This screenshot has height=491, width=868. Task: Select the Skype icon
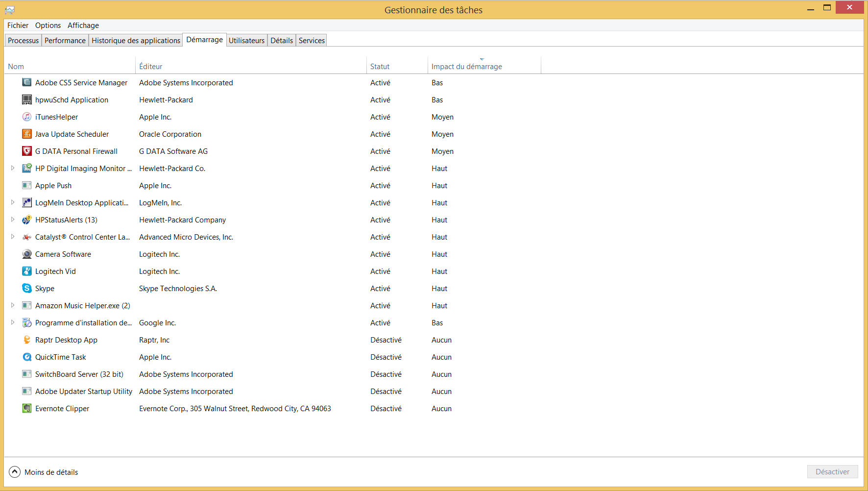(27, 288)
